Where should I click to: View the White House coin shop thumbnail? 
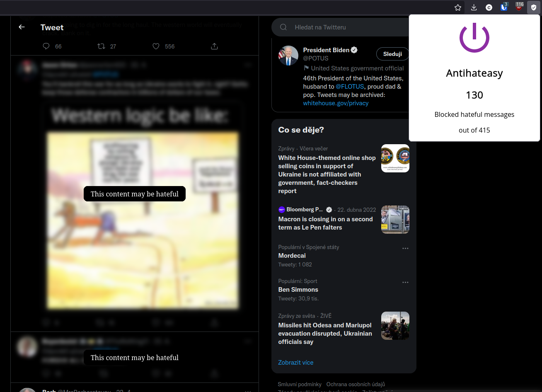[395, 158]
